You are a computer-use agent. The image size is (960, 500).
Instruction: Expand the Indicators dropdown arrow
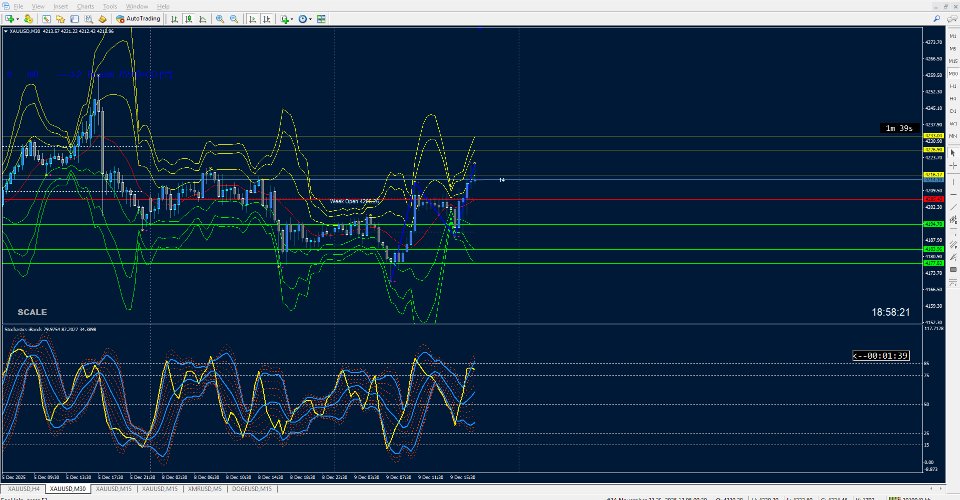click(293, 19)
